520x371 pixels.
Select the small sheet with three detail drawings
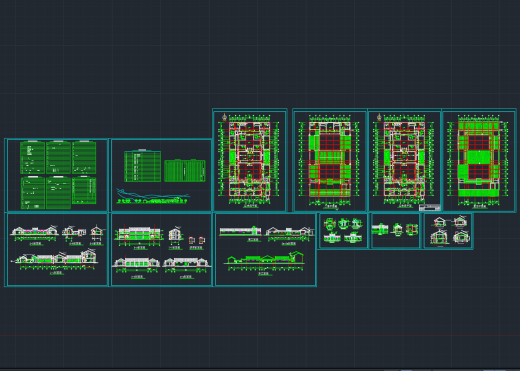pyautogui.click(x=395, y=231)
